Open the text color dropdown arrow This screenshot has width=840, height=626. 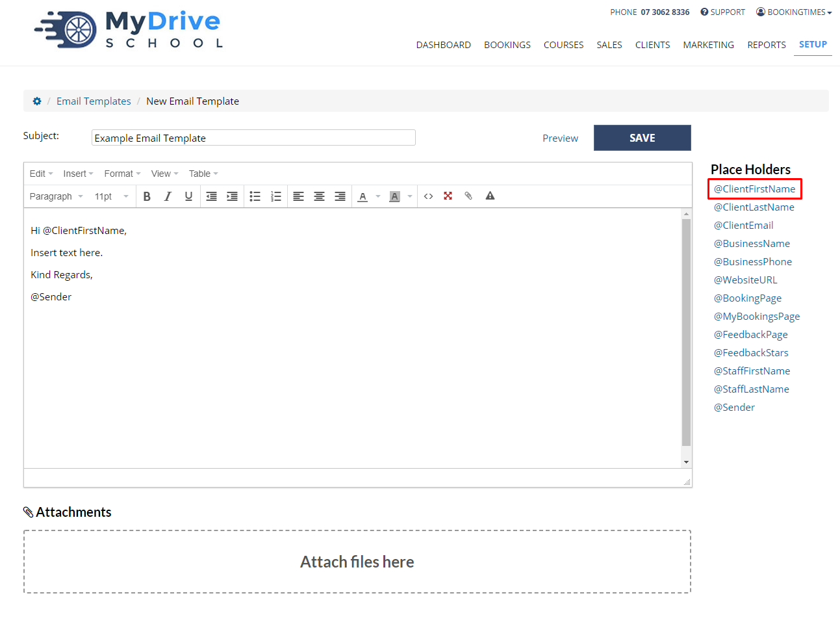point(378,196)
